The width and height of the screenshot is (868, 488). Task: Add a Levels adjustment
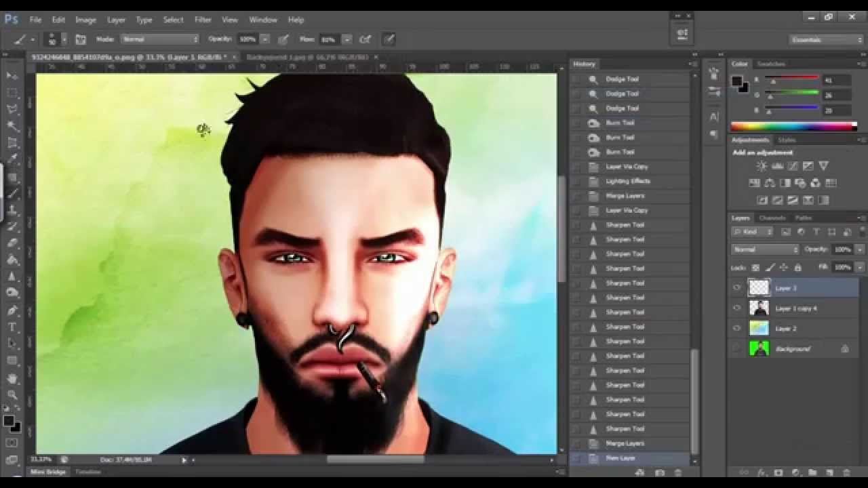[778, 166]
